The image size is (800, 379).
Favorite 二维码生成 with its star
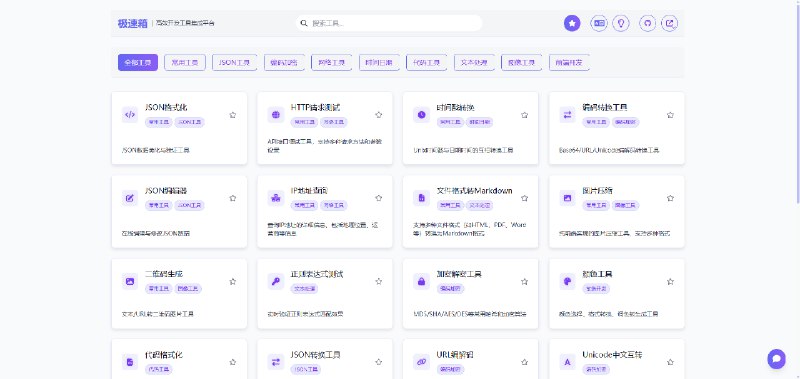pyautogui.click(x=233, y=281)
